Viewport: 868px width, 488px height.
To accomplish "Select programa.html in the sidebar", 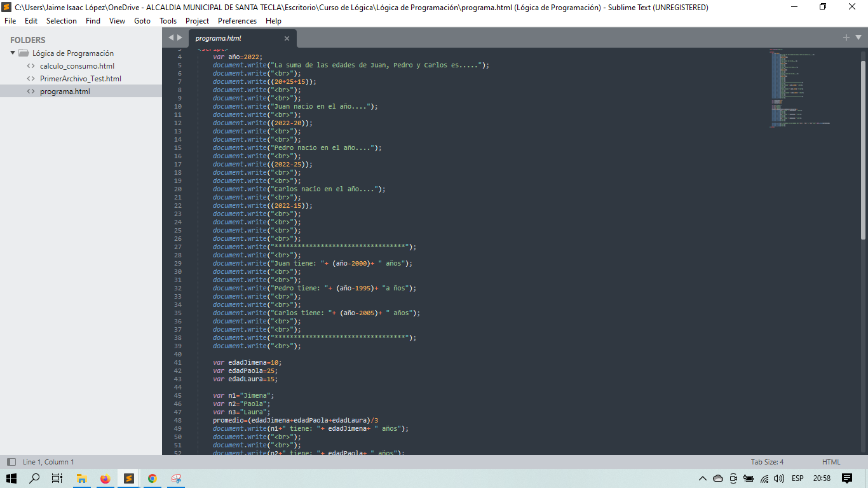I will coord(81,91).
